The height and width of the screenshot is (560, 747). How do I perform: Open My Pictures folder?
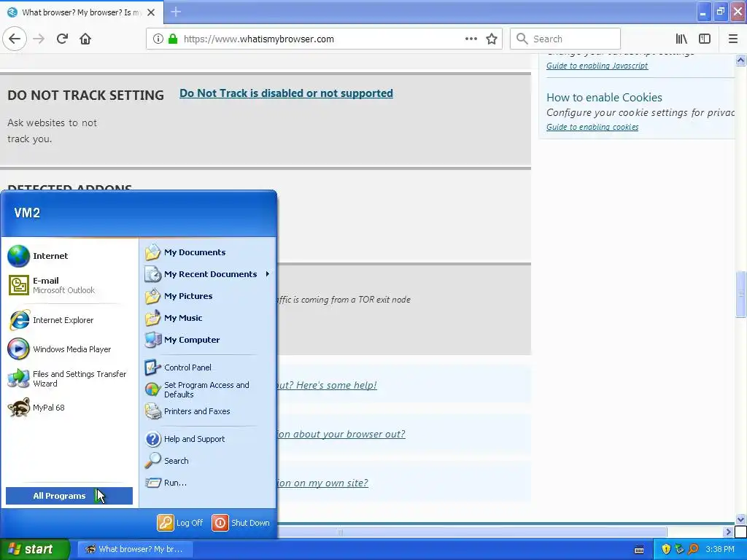(208, 296)
